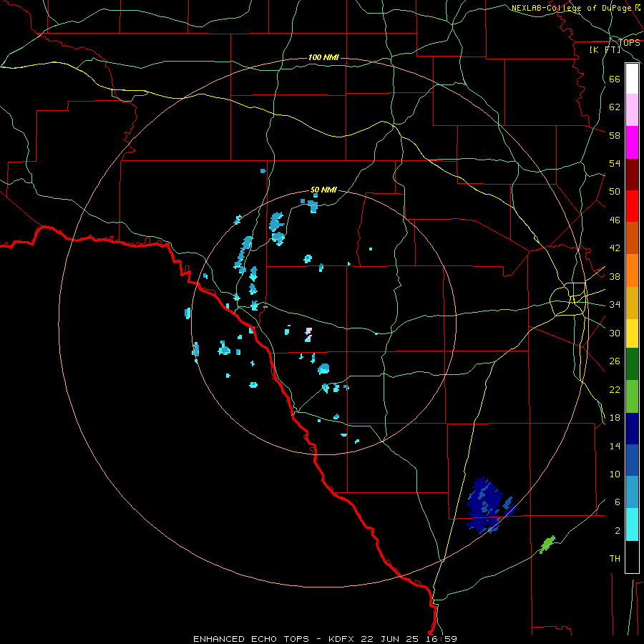
Task: Click the 14 legend value
Action: [x=615, y=446]
